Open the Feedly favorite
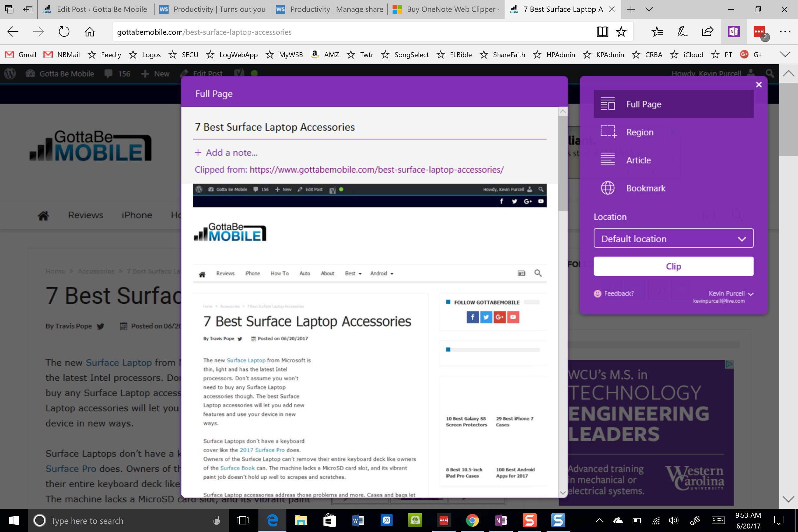Viewport: 798px width, 532px height. [104, 55]
